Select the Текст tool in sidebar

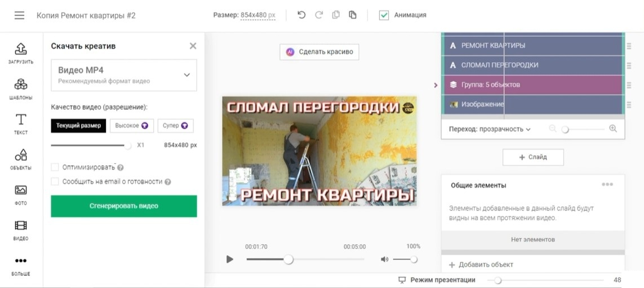[x=21, y=124]
